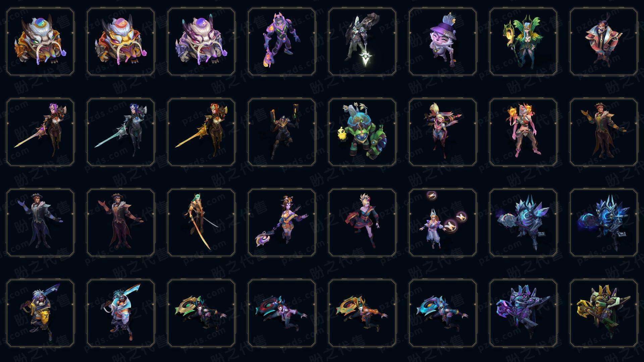
Task: Select the blonde girl surrounded by bird orbs
Action: 443,223
